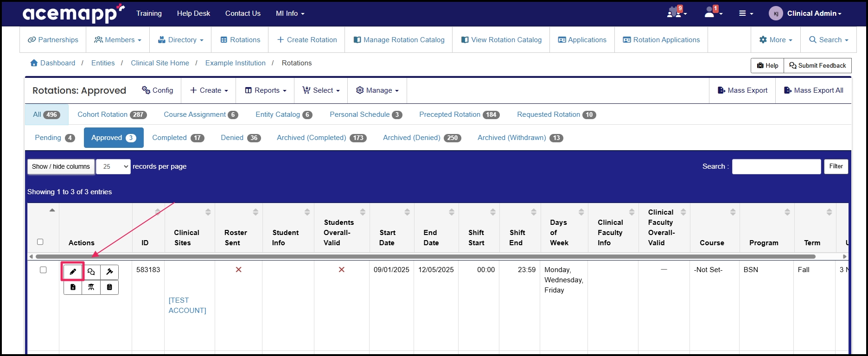Click the Show / hide columns button
This screenshot has width=868, height=356.
61,166
